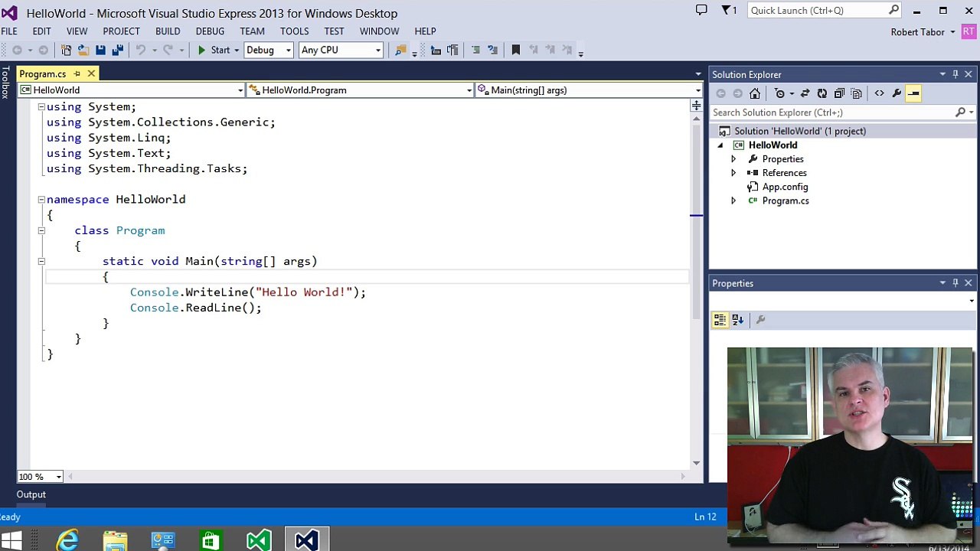Click the Open File folder icon
Viewport: 980px width, 551px height.
click(83, 50)
